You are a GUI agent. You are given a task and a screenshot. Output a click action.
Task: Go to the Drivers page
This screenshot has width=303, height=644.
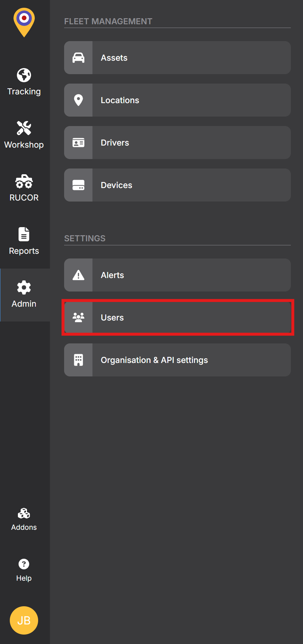click(x=177, y=143)
